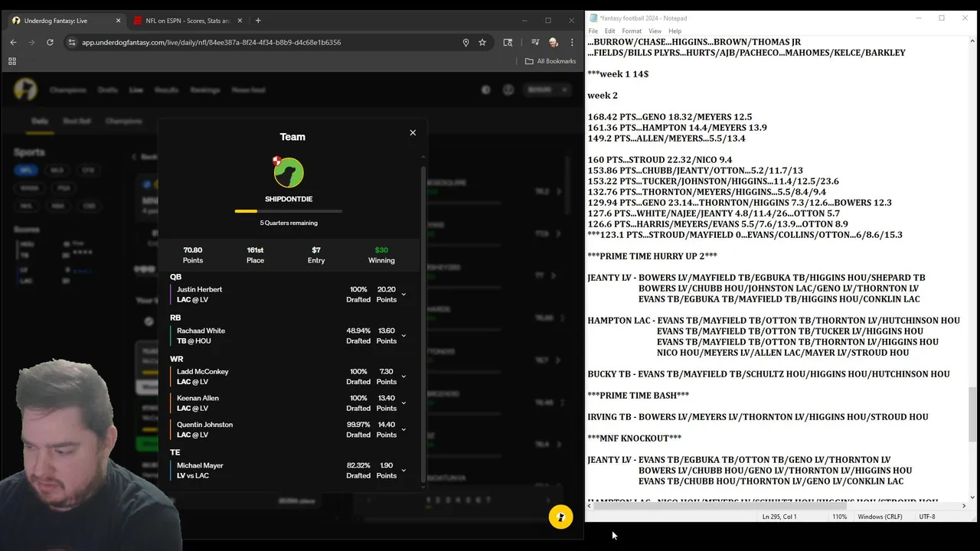980x551 pixels.
Task: Click '161st Place' stat
Action: pyautogui.click(x=255, y=255)
